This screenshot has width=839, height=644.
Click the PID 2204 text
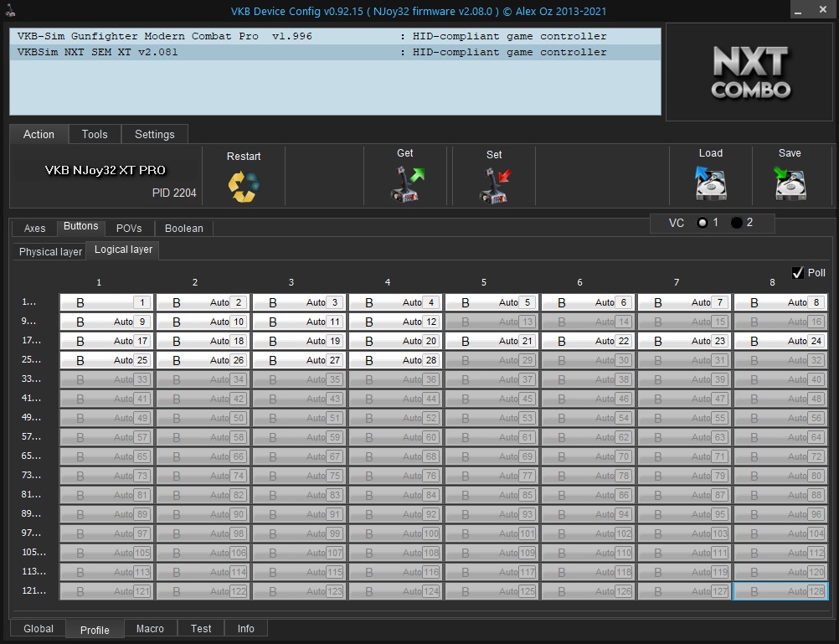pyautogui.click(x=174, y=193)
